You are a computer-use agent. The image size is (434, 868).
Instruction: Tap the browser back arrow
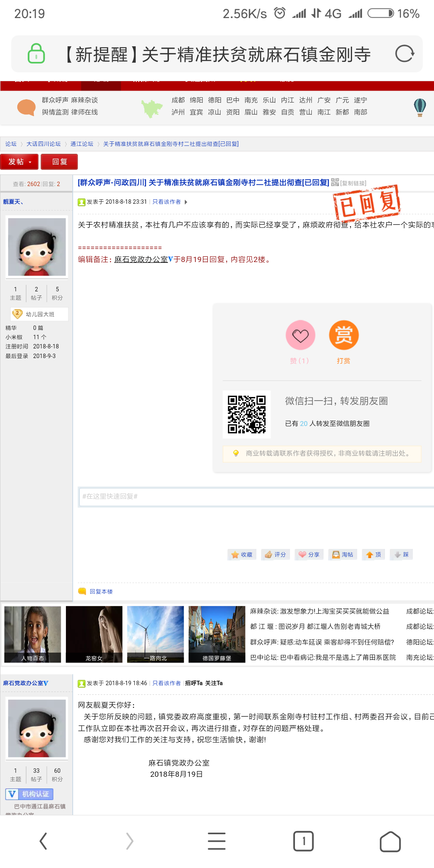point(43,841)
